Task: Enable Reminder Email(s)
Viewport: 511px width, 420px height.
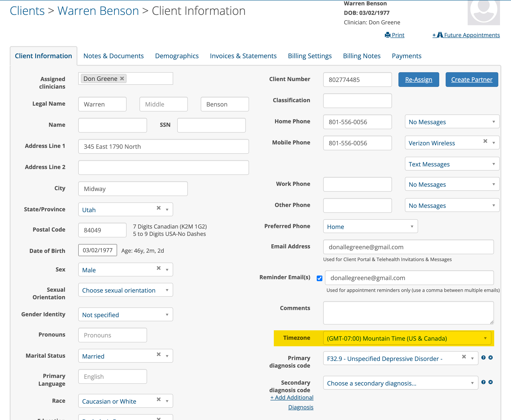Action: (319, 278)
